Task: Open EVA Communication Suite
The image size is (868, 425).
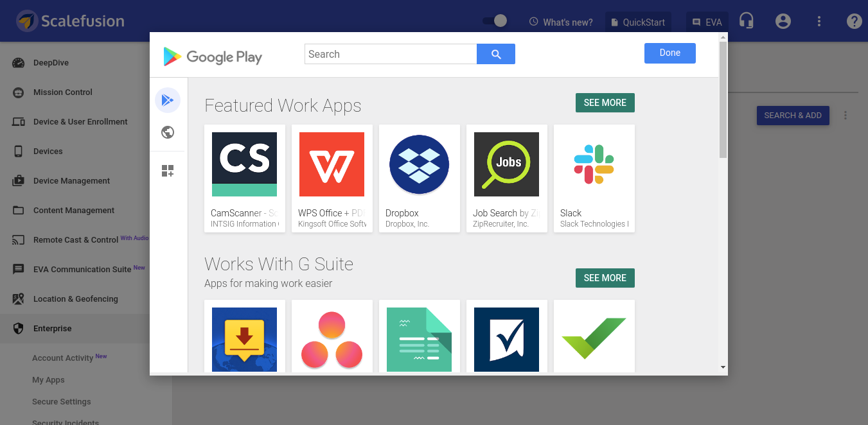Action: (x=82, y=270)
